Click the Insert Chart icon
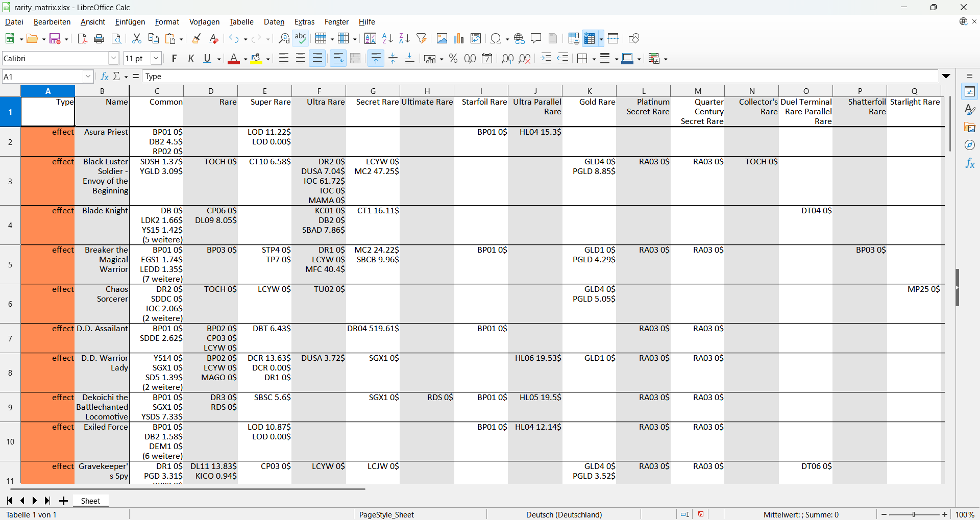 click(x=459, y=39)
